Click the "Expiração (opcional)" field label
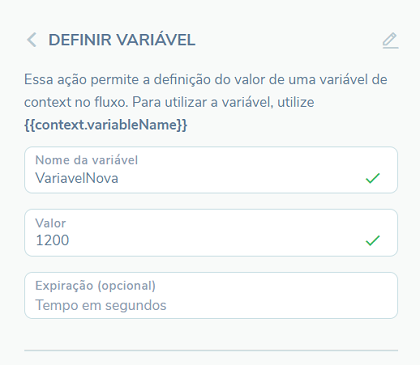420x365 pixels. point(96,286)
